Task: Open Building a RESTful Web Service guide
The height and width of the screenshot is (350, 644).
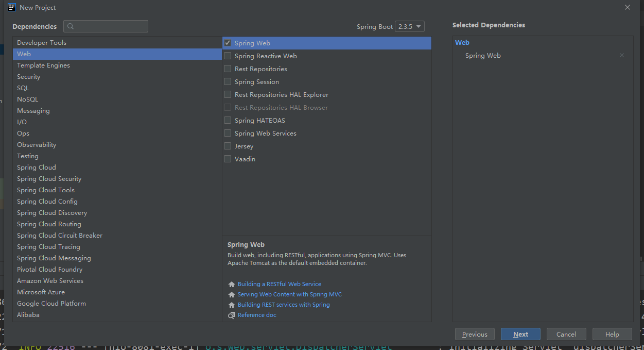Action: click(280, 284)
